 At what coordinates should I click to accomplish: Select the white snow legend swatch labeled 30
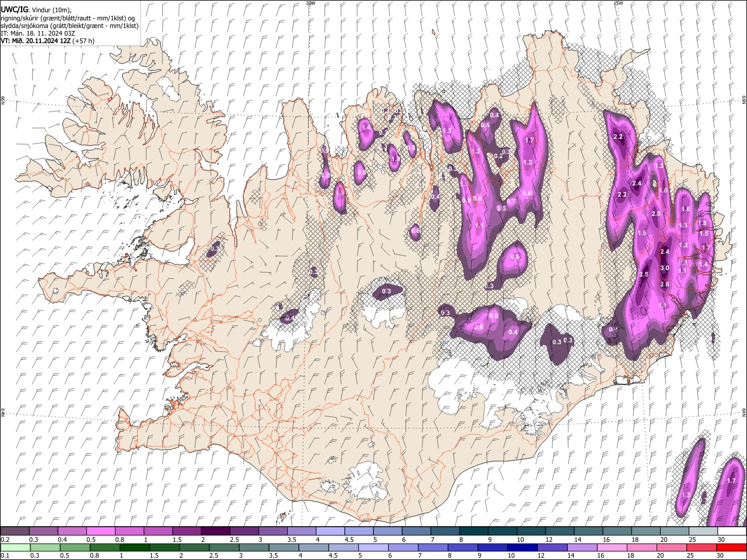[731, 531]
